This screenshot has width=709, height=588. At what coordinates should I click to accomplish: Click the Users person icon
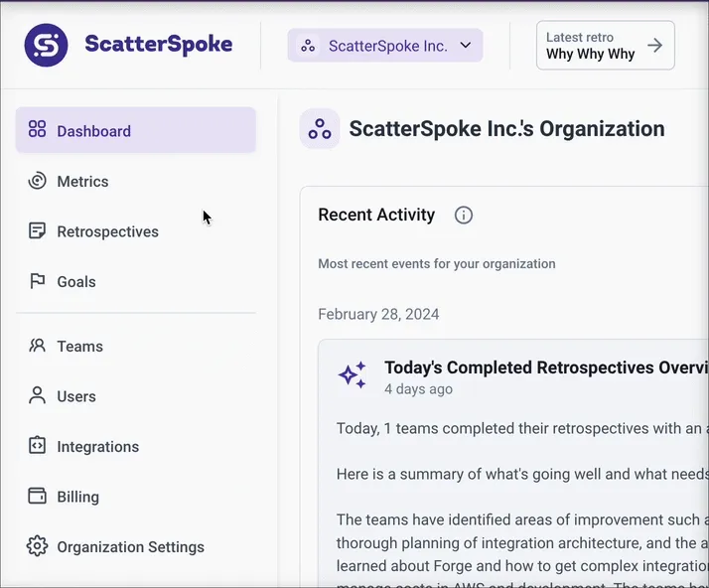click(x=37, y=395)
